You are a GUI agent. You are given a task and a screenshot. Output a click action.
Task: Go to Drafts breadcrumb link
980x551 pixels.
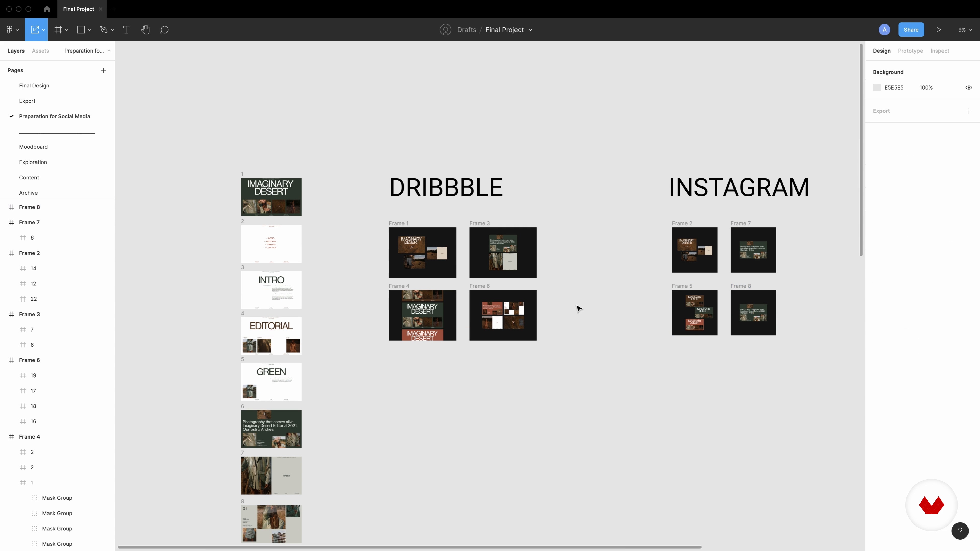(x=467, y=30)
